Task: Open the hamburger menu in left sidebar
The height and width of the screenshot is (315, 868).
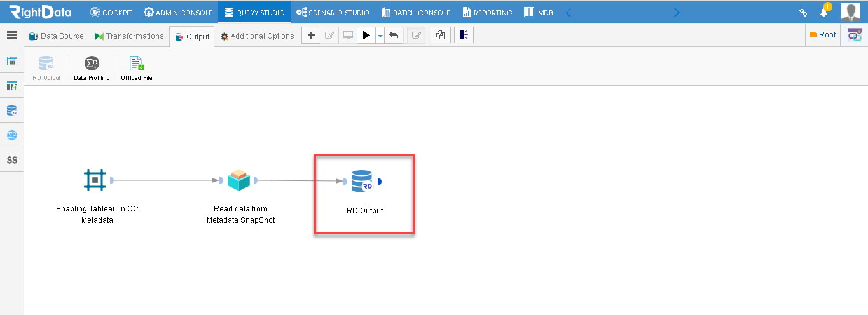Action: click(x=11, y=36)
